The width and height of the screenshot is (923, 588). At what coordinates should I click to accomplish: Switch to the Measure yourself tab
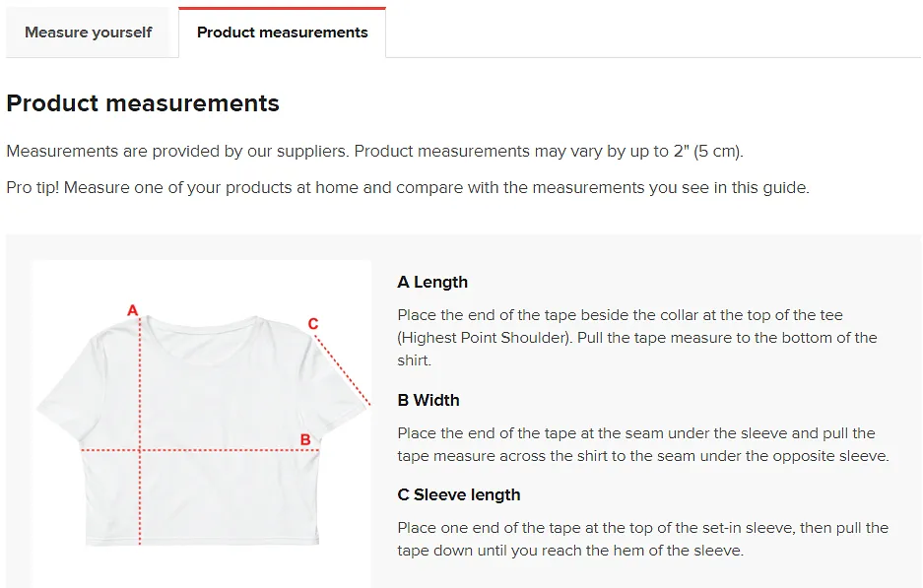pos(89,33)
